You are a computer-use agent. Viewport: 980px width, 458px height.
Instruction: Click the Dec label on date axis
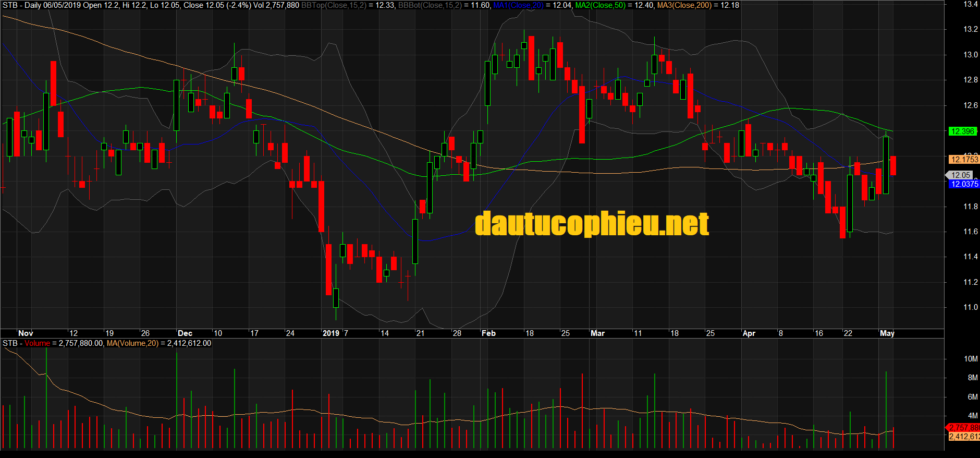click(x=185, y=333)
